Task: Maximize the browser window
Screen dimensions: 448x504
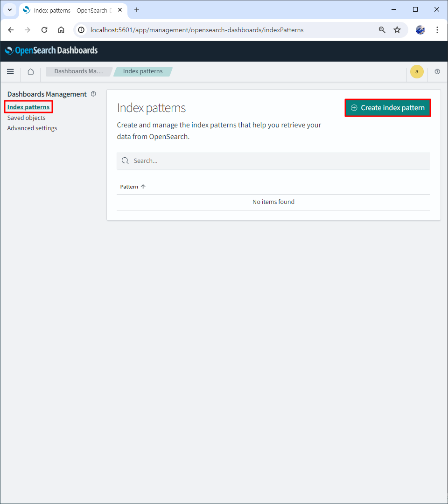Action: pos(415,10)
